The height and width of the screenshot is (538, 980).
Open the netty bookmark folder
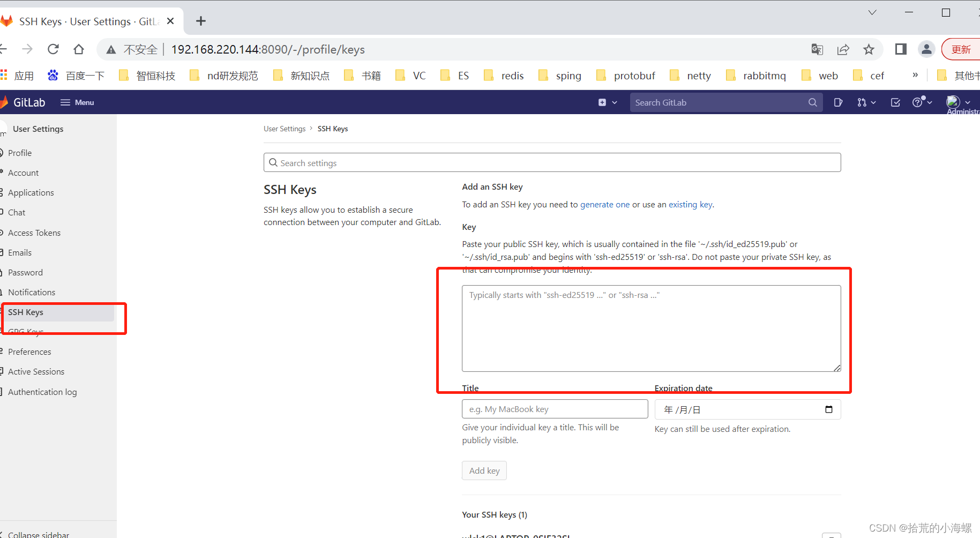point(691,76)
